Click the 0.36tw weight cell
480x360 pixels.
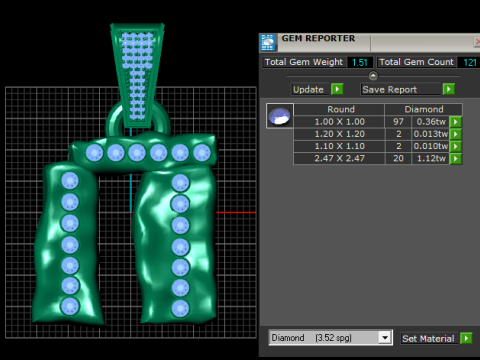(x=431, y=122)
